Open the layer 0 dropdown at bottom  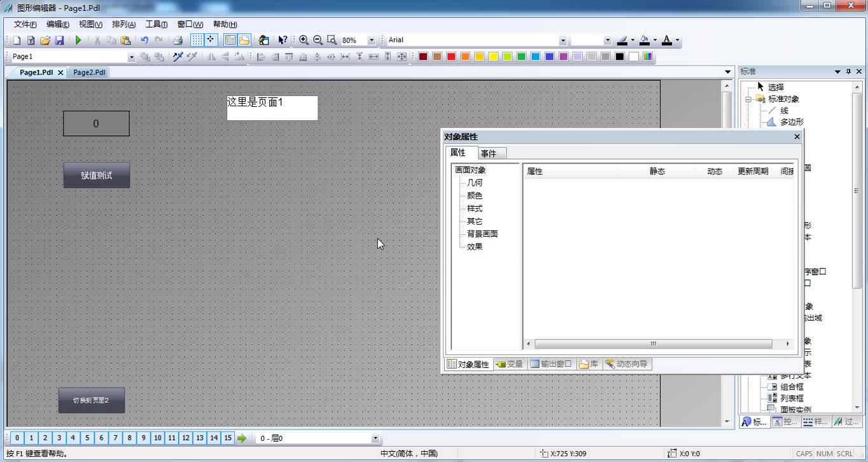click(375, 438)
